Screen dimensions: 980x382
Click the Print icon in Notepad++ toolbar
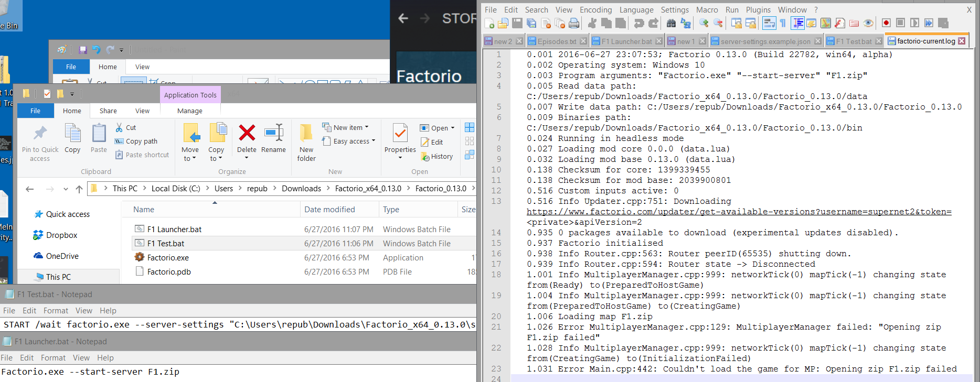(x=574, y=23)
